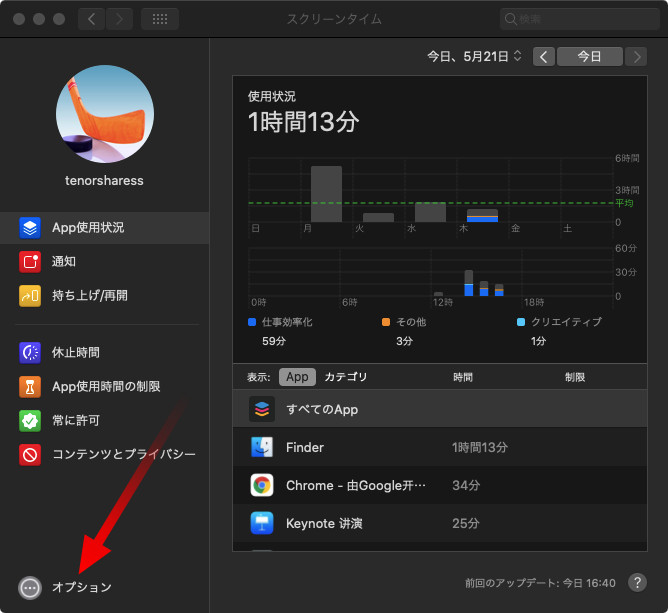Go to next day arrow button
The height and width of the screenshot is (613, 668).
636,57
